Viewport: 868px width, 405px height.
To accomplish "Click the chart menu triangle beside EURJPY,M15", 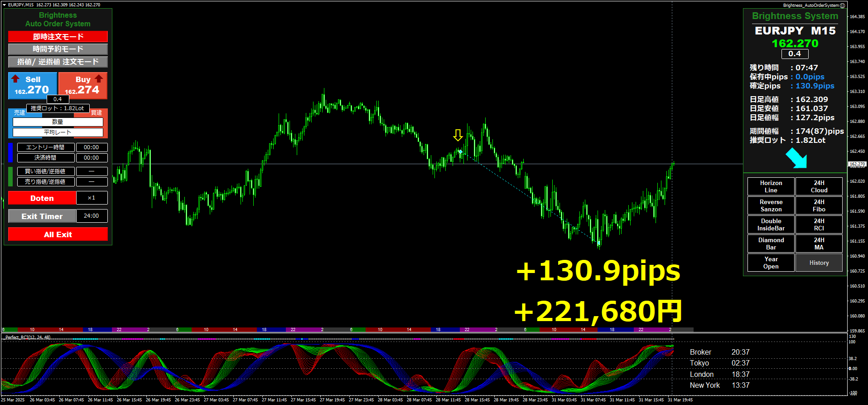I will pyautogui.click(x=4, y=5).
